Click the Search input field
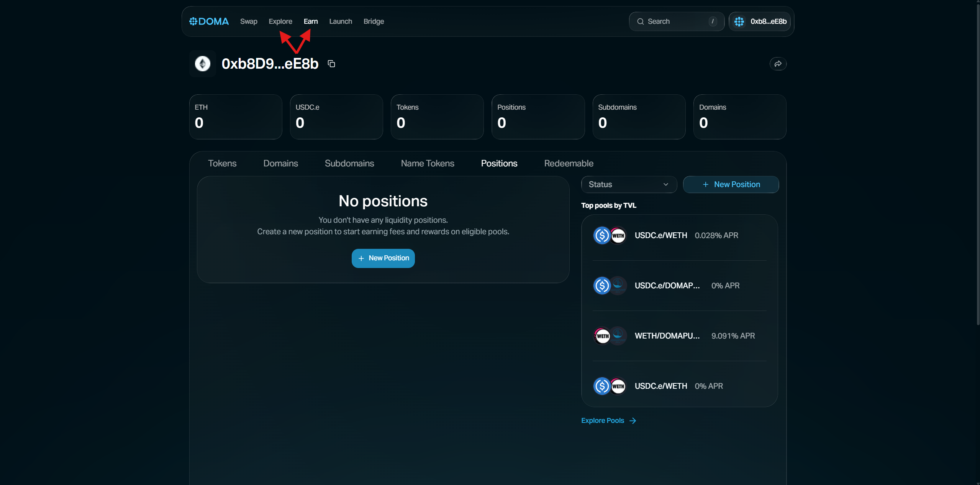The height and width of the screenshot is (485, 980). pos(677,21)
